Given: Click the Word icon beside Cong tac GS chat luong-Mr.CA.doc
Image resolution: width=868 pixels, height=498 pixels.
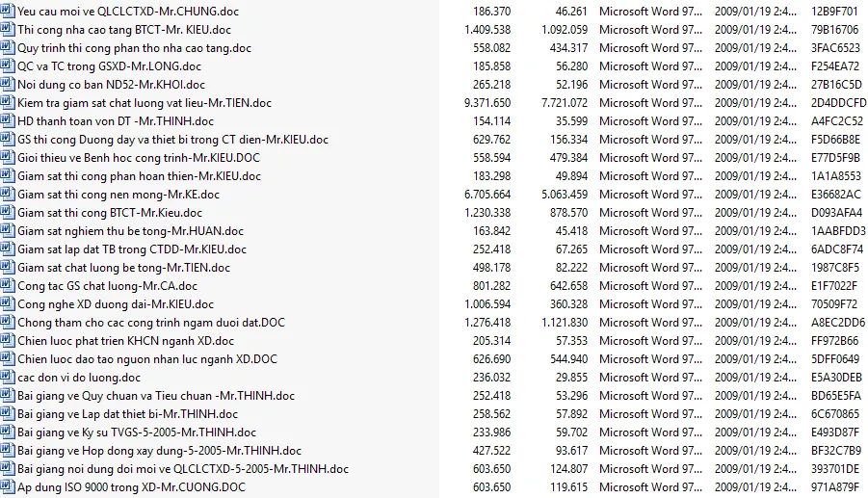Looking at the screenshot, I should coord(9,286).
